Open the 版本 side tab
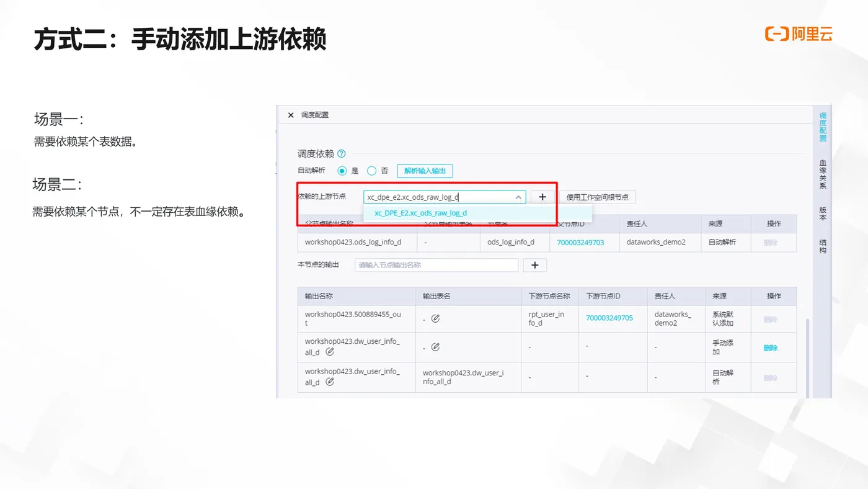868x489 pixels. (x=822, y=213)
